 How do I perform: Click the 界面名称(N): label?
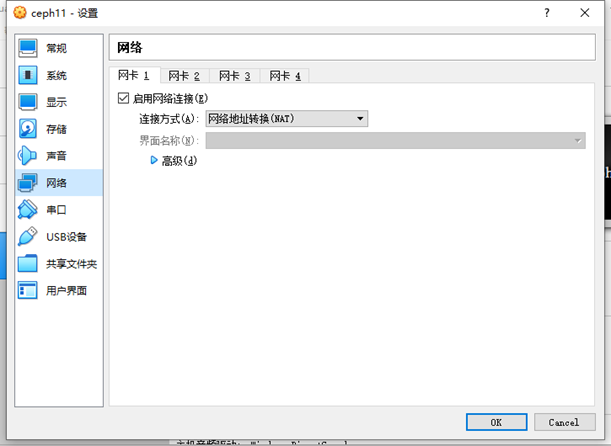point(169,141)
